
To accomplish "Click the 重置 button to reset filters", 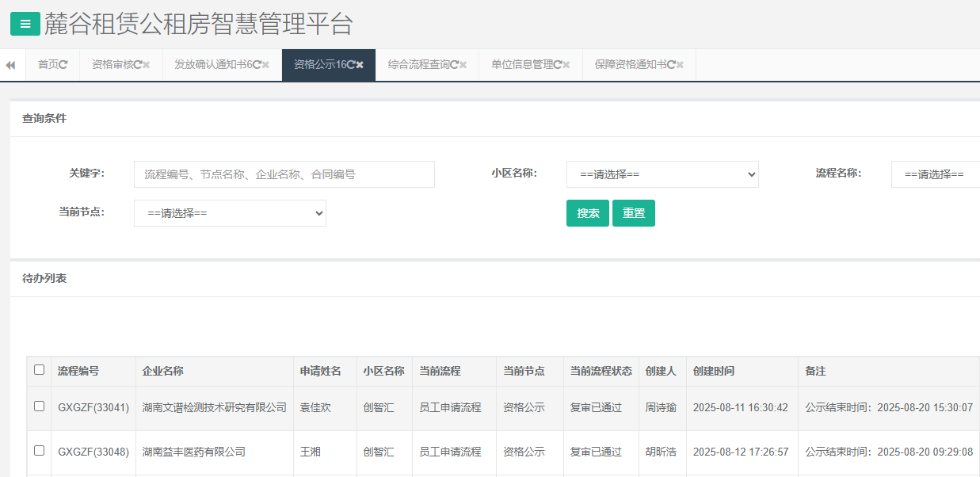I will coord(633,213).
